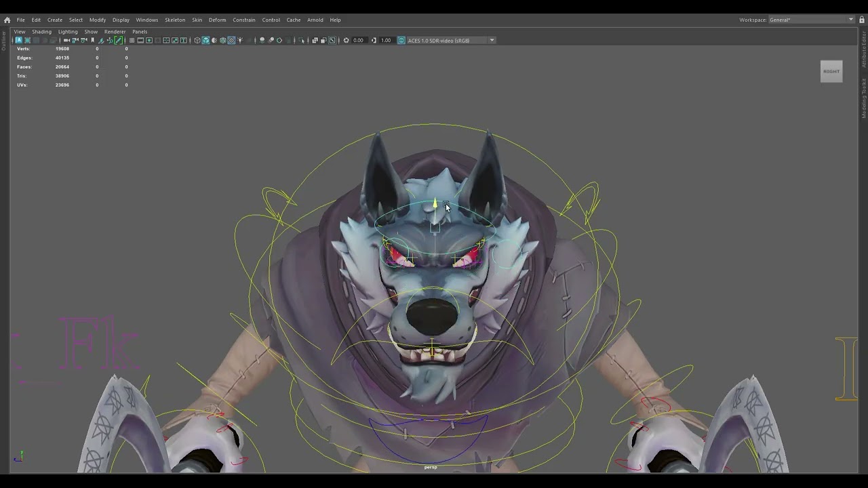The height and width of the screenshot is (488, 868).
Task: Click the Screen Space Ambient Occlusion icon
Action: click(262, 40)
